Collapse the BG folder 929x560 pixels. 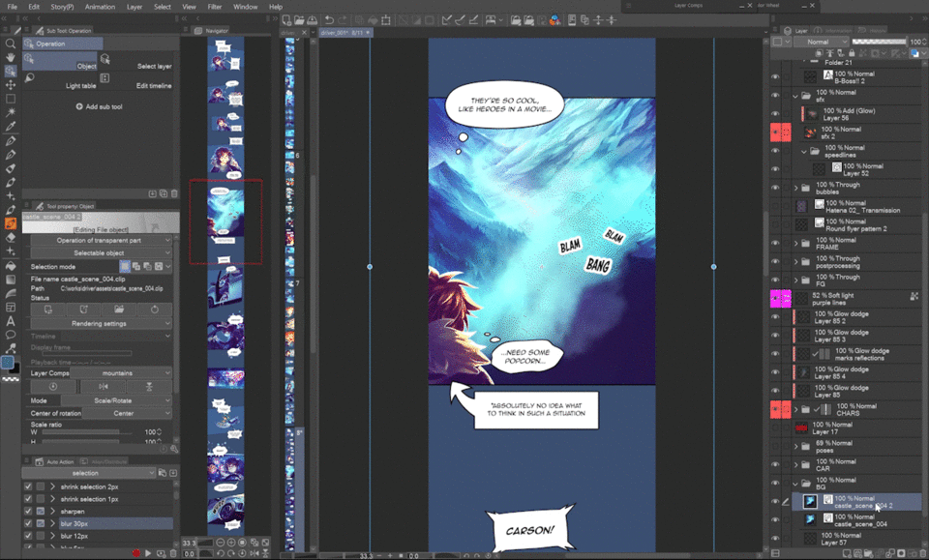(x=795, y=483)
